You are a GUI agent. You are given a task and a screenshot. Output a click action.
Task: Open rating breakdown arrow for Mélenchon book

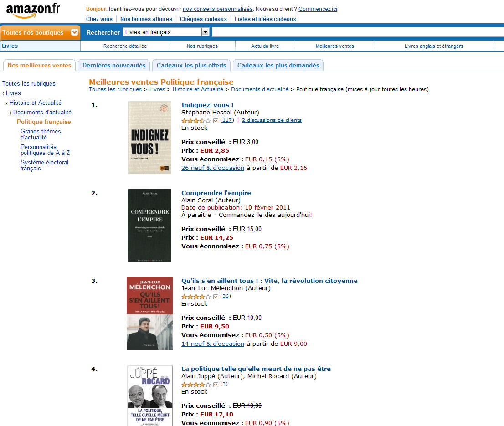coord(216,297)
